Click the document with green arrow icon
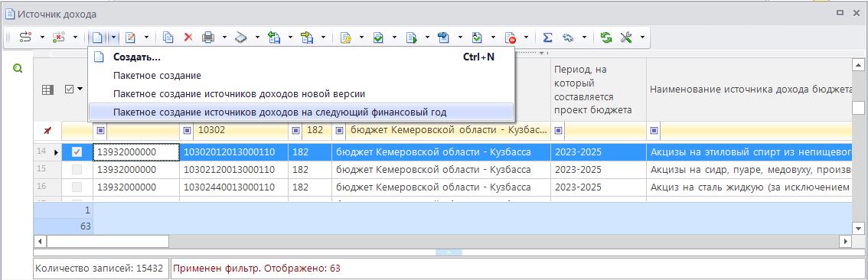Screen dimensions: 868x280 [411, 37]
